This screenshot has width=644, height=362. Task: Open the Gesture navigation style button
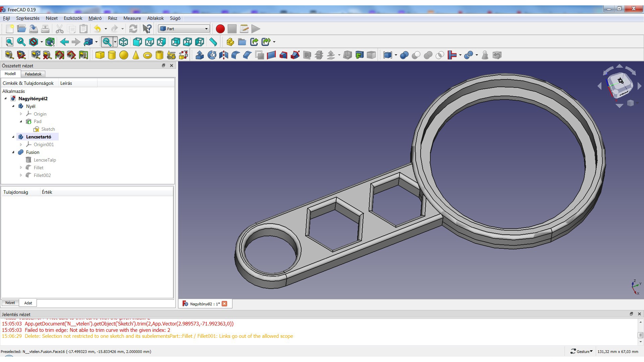click(582, 352)
